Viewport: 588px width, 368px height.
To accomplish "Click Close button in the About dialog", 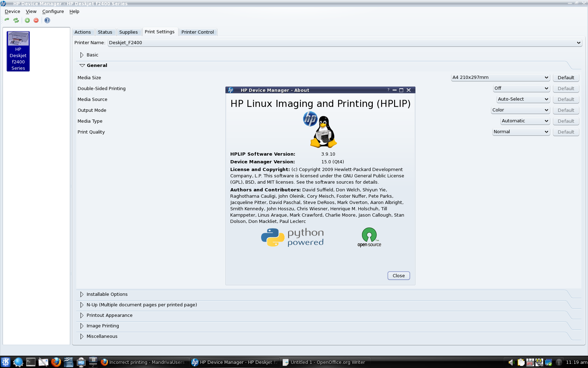I will (x=399, y=276).
